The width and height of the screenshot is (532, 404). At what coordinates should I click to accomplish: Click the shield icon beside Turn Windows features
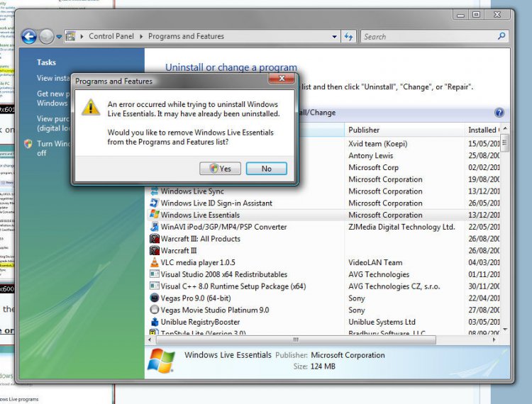click(28, 144)
